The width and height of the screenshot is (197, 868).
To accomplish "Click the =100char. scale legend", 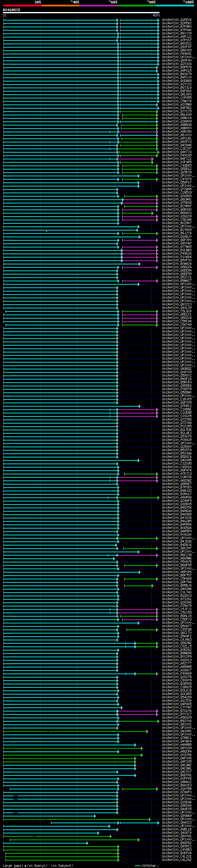I will click(146, 865).
